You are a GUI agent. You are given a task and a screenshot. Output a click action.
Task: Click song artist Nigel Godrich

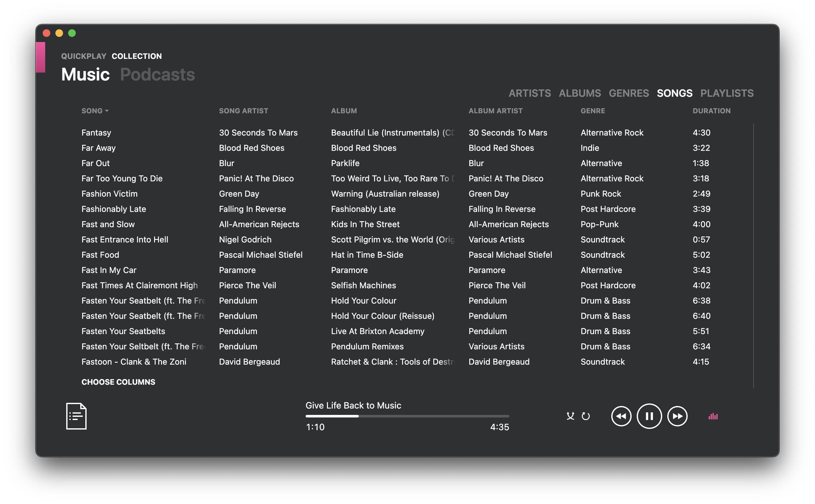245,240
